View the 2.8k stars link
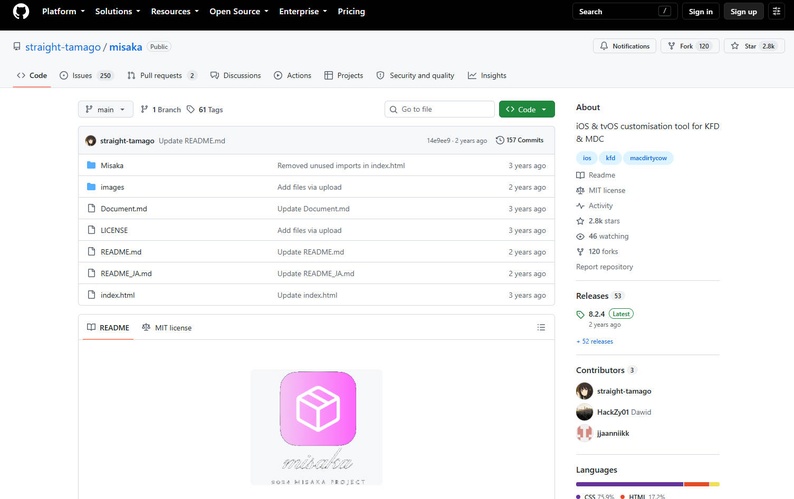 [x=598, y=221]
